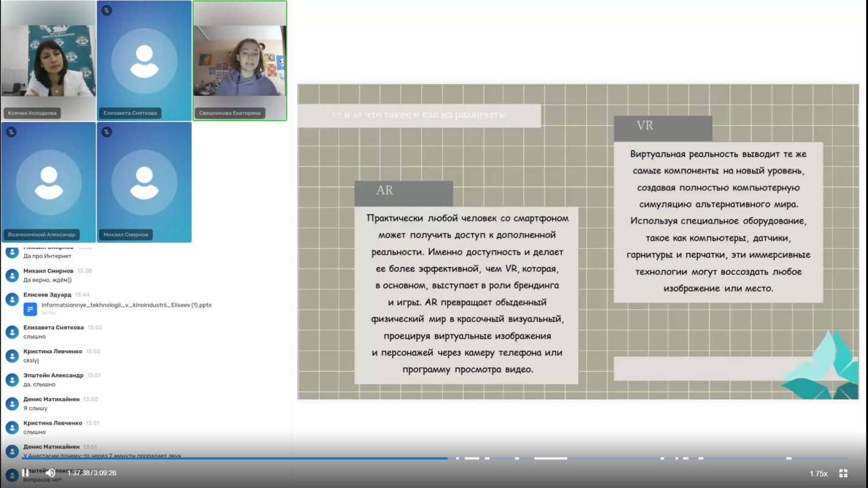Click avatar placeholder in Михаил Смирнов's video tile
868x488 pixels.
pyautogui.click(x=144, y=182)
